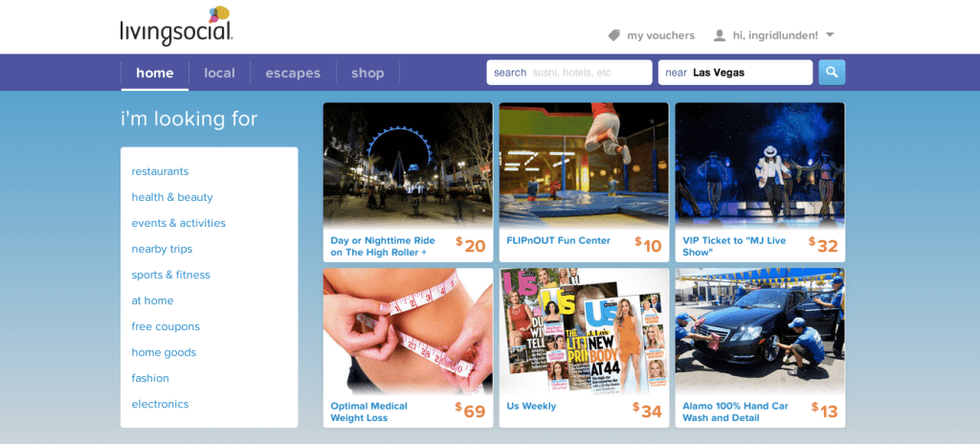Click the LivingSocial logo

[176, 26]
